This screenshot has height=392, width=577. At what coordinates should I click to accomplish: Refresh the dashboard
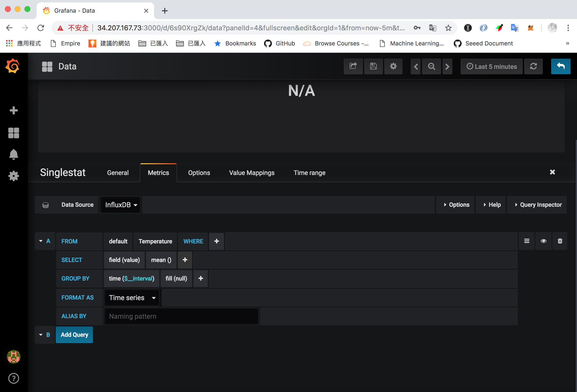click(533, 66)
